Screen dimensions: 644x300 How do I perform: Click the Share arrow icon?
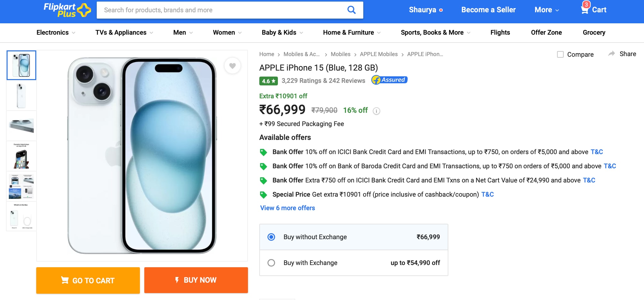(x=612, y=54)
